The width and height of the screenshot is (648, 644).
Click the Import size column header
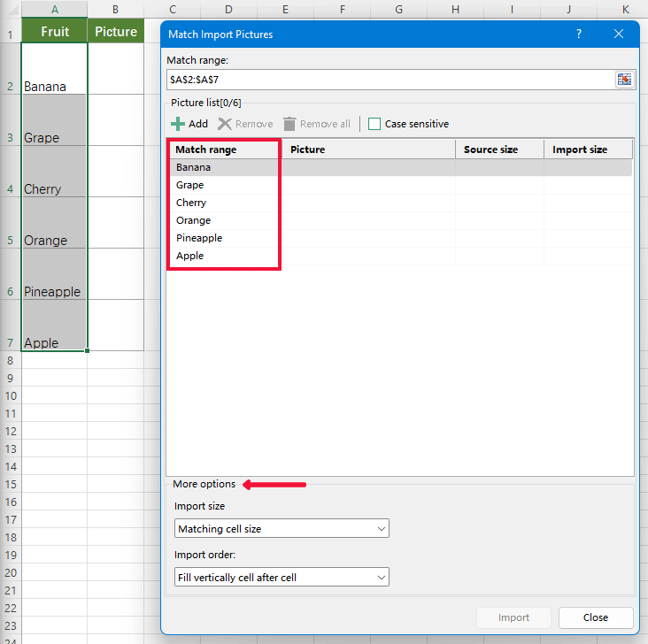(588, 149)
